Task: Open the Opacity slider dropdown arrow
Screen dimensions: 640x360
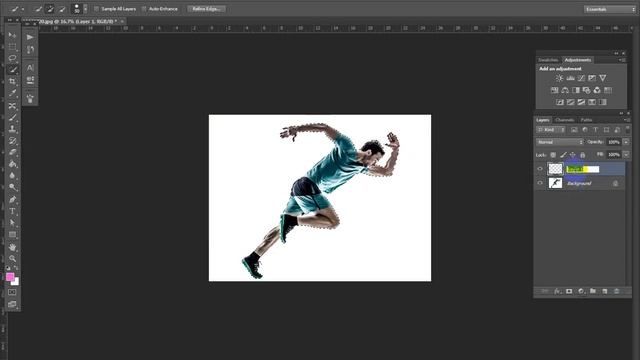Action: point(626,142)
